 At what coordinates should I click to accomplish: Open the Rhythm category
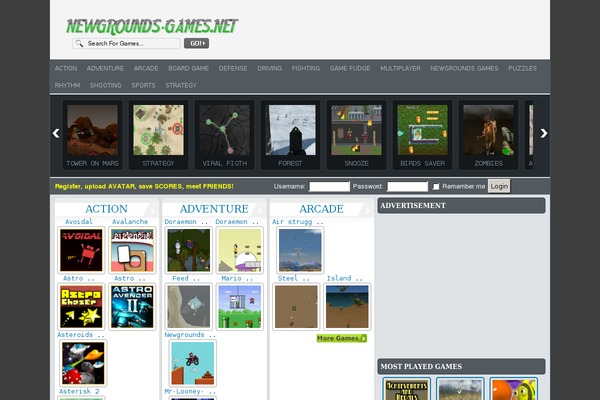click(x=67, y=85)
